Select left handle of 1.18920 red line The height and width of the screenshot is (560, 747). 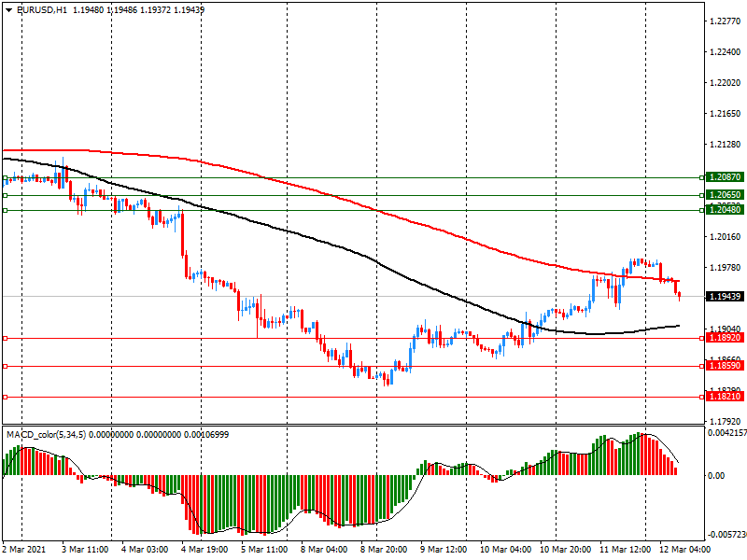click(6, 338)
